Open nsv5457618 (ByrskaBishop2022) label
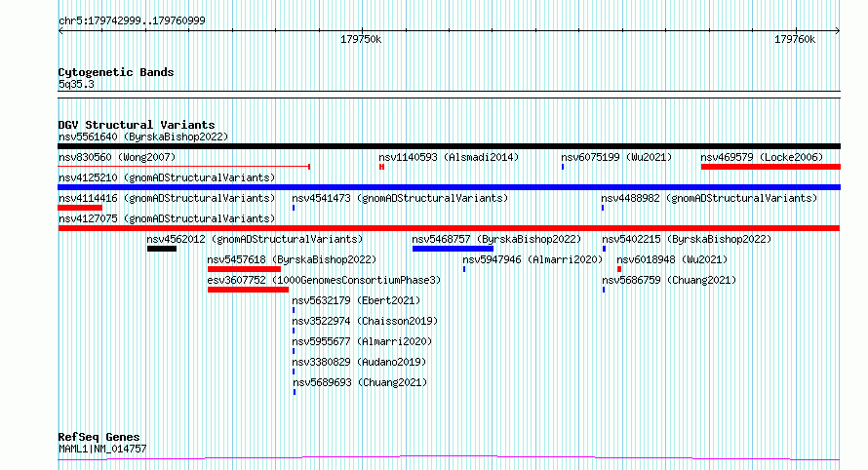 tap(292, 259)
